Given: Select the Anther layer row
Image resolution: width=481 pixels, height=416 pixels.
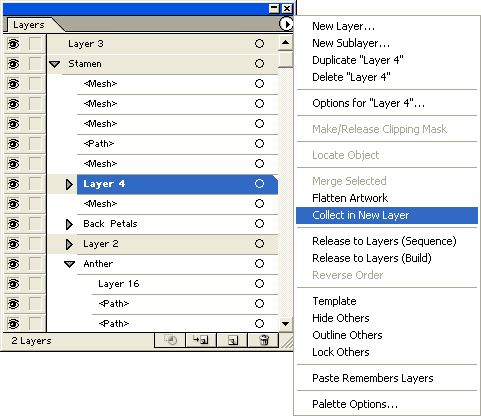Looking at the screenshot, I should pyautogui.click(x=177, y=264).
